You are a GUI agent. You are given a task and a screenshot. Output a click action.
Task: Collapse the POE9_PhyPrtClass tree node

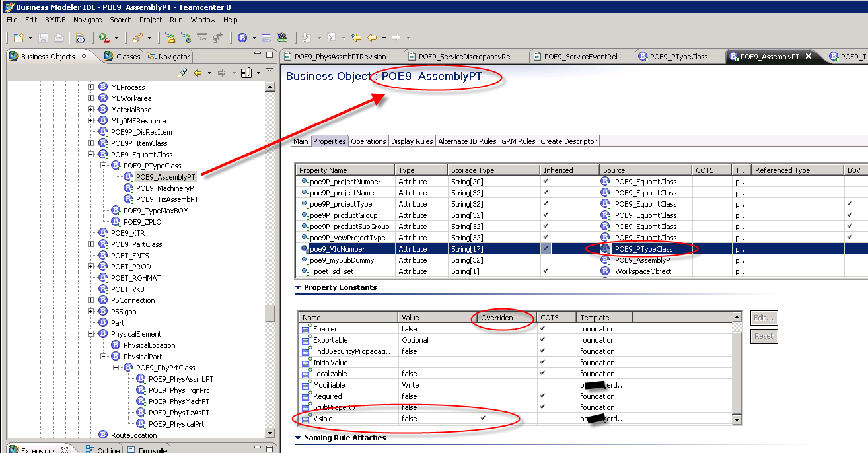[116, 368]
